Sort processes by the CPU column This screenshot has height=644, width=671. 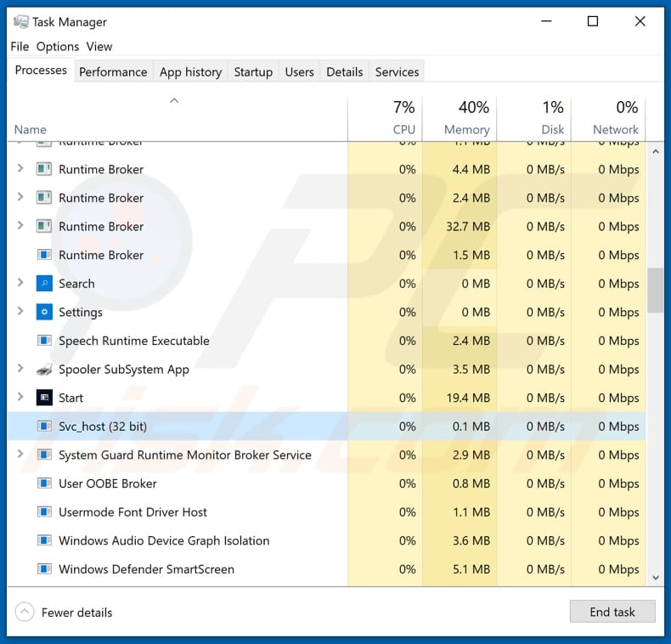pyautogui.click(x=385, y=119)
